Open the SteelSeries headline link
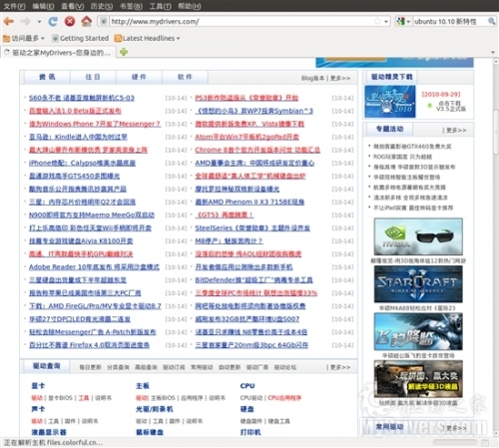 (252, 228)
